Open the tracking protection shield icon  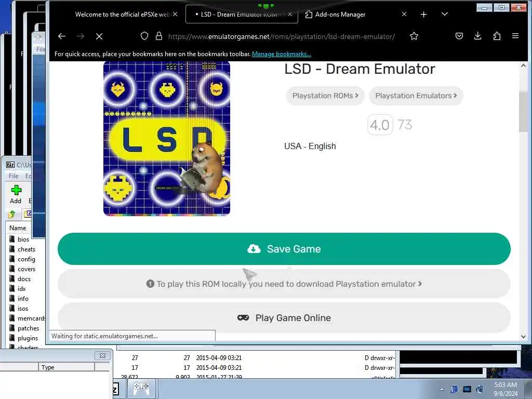tap(144, 36)
